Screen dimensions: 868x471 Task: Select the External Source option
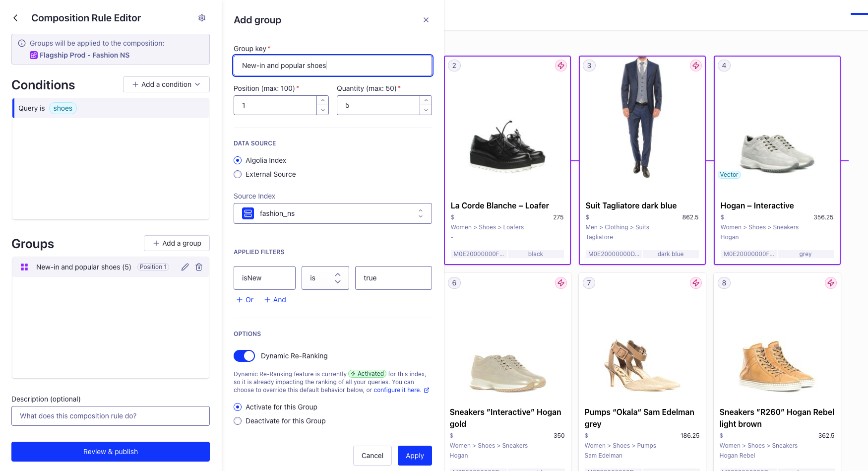pyautogui.click(x=238, y=174)
